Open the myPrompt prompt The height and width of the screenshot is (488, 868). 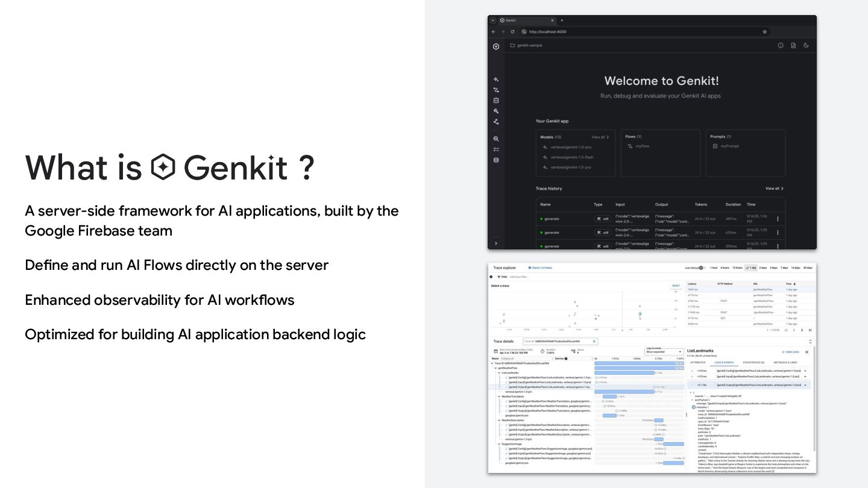pyautogui.click(x=726, y=146)
